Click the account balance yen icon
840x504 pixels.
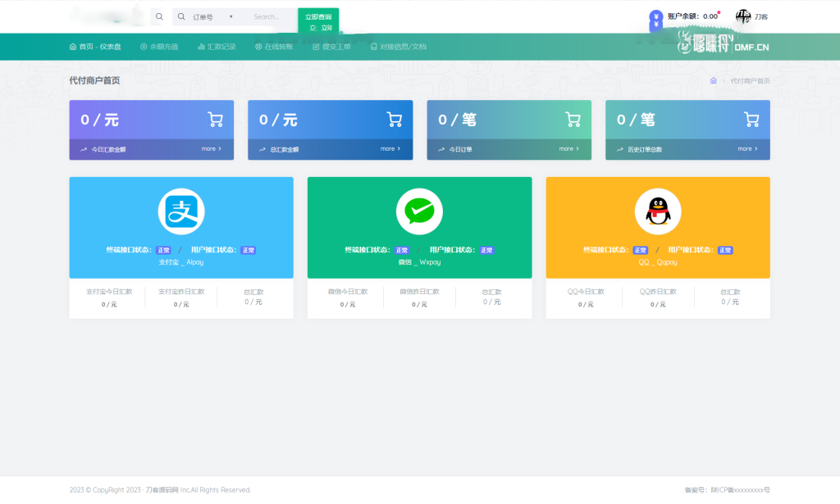[655, 16]
